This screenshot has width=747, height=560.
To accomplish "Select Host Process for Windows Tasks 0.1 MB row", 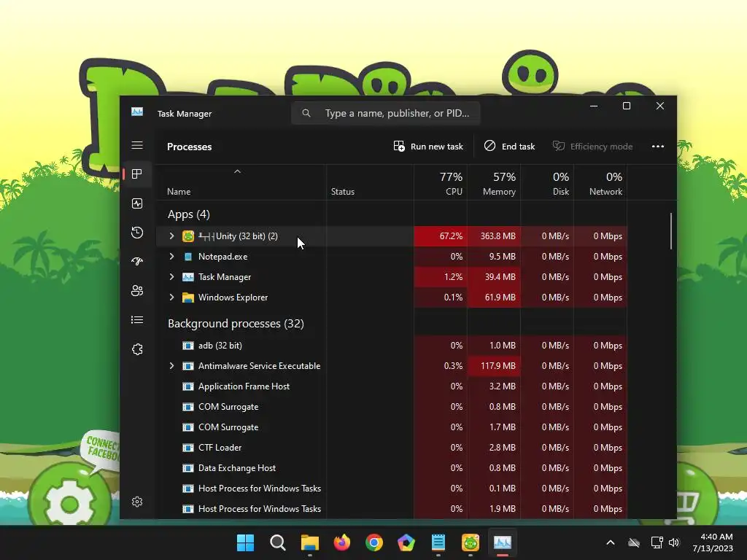I will click(x=392, y=489).
